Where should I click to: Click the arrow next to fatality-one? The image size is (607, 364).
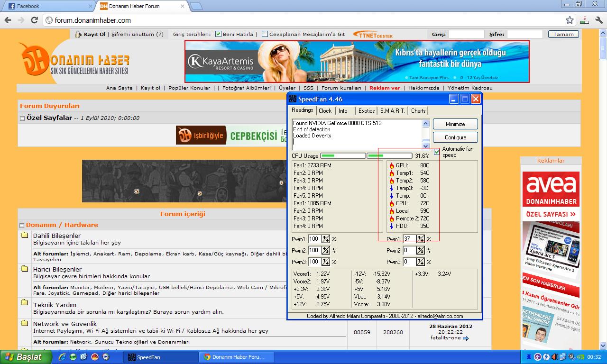(x=466, y=338)
